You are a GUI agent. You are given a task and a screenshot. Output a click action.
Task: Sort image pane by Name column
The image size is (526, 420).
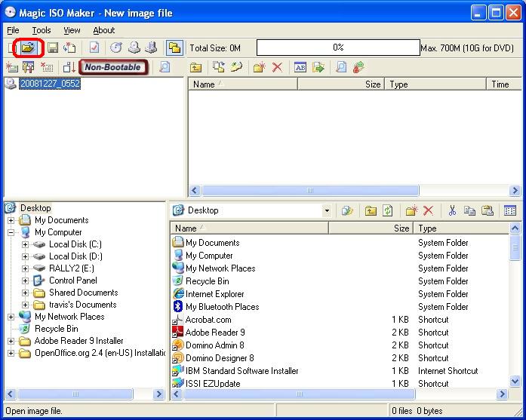click(243, 84)
